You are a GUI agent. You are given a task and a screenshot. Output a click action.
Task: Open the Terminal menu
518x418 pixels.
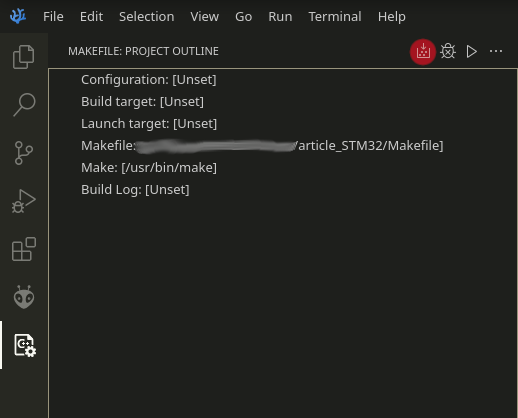pyautogui.click(x=335, y=16)
